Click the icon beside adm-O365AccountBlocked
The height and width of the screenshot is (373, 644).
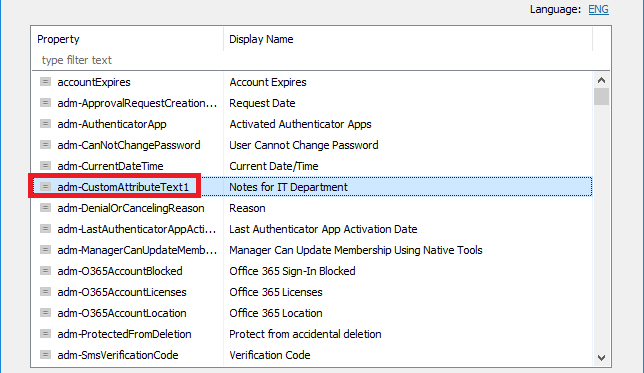point(45,271)
